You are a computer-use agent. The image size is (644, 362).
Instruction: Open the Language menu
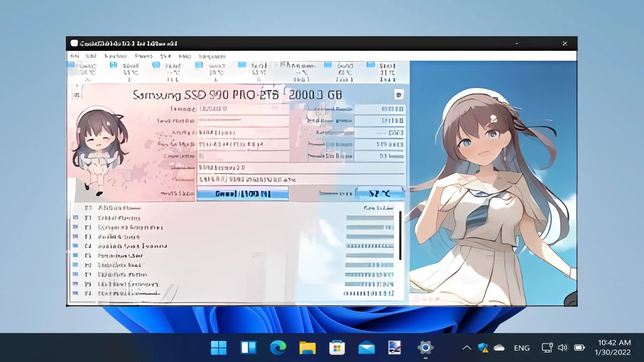coord(212,56)
